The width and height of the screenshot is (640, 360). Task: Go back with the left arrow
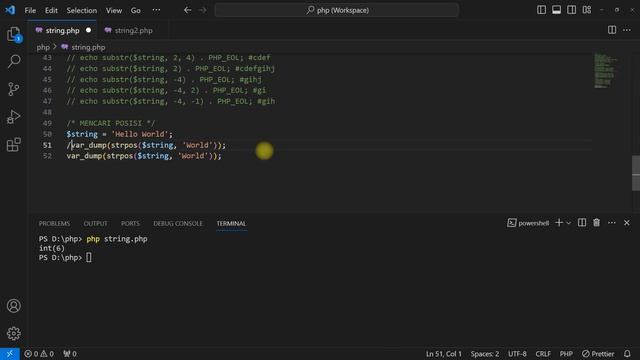point(187,10)
